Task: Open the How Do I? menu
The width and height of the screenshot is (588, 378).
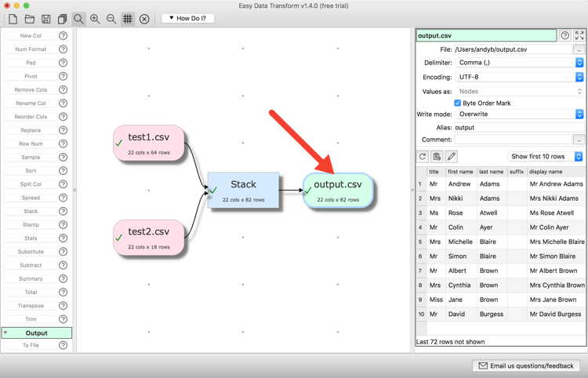Action: pos(188,18)
